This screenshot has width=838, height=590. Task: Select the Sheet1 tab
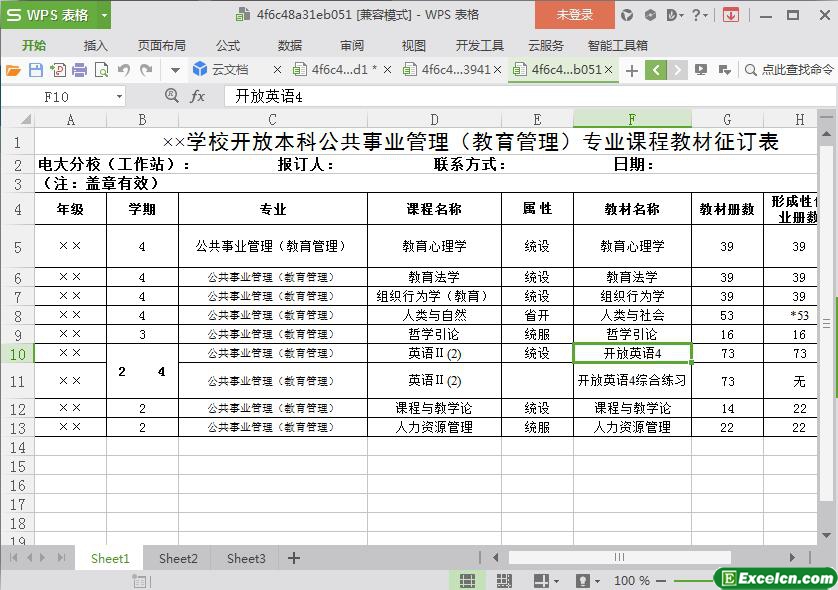(110, 558)
